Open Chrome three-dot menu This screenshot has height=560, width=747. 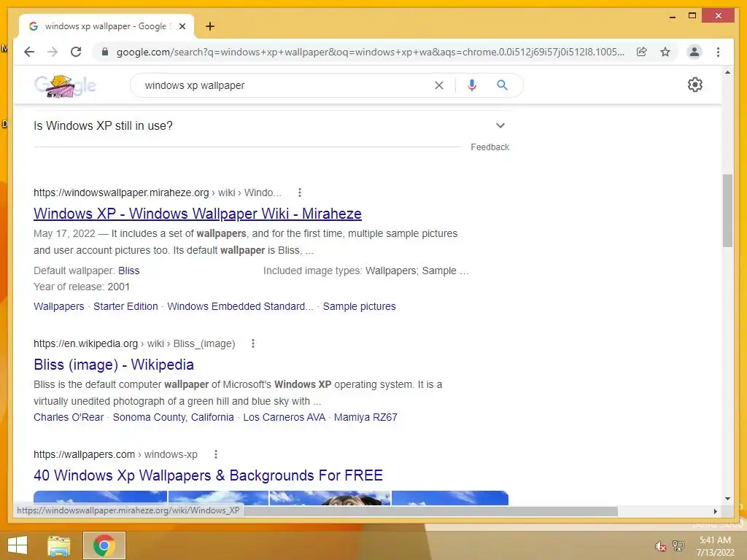[x=718, y=52]
